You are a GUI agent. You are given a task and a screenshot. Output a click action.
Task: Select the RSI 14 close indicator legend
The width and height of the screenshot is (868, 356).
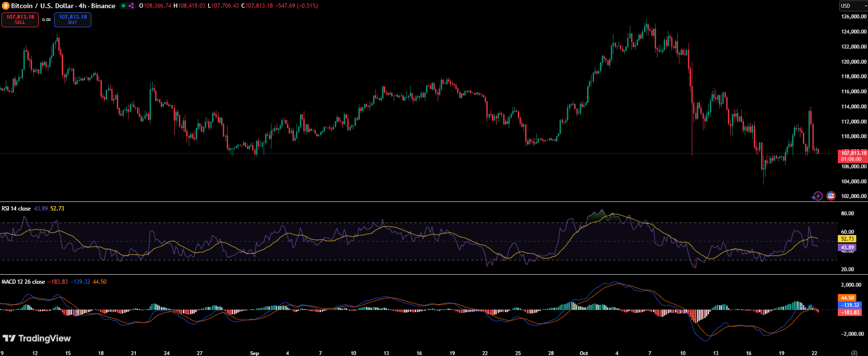[16, 209]
